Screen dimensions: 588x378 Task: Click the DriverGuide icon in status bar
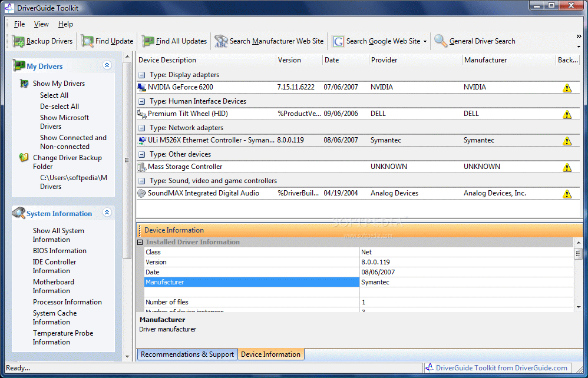coord(430,368)
